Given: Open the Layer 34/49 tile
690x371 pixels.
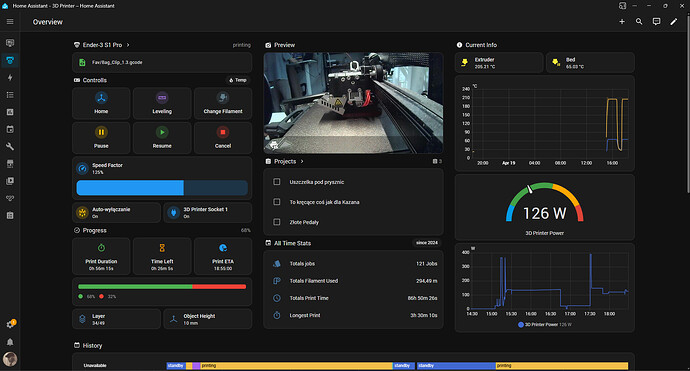Looking at the screenshot, I should [x=117, y=319].
